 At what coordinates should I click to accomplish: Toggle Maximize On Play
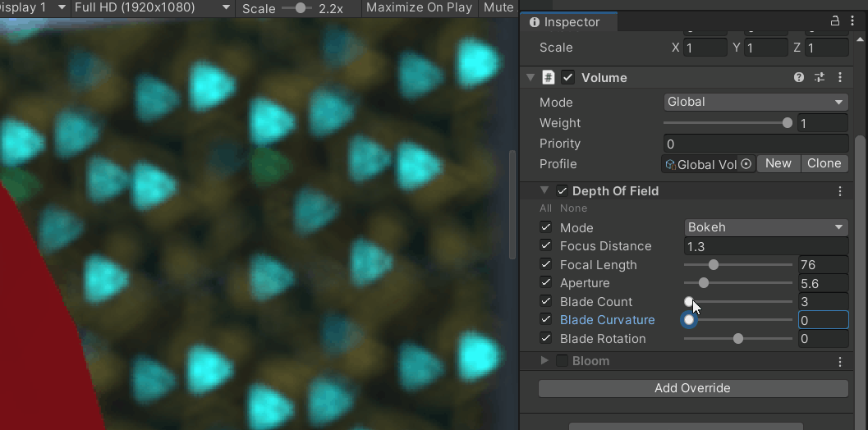point(419,7)
